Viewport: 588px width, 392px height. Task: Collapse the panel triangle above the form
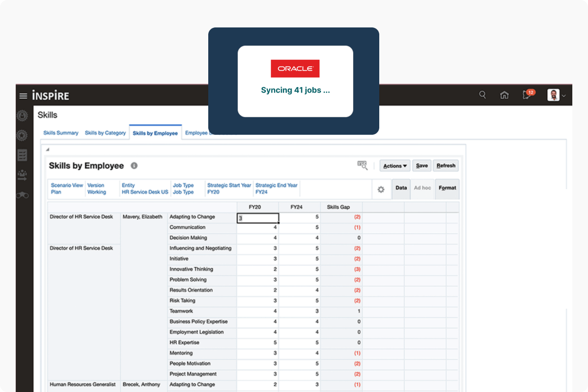point(48,149)
